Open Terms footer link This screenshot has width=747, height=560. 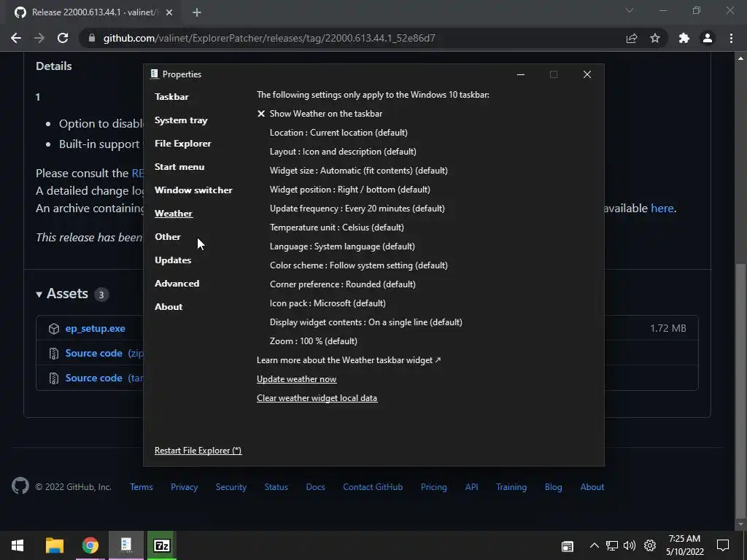(142, 487)
